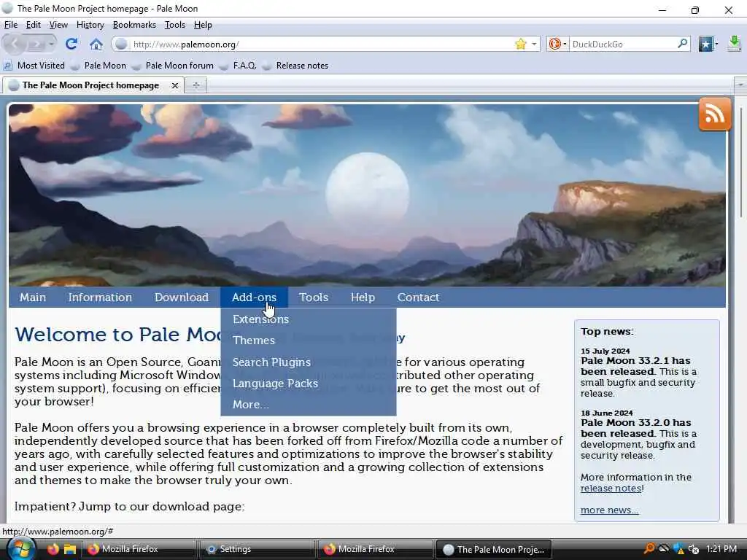Click the Reload page icon
Screen dimensions: 747x560
[x=71, y=44]
